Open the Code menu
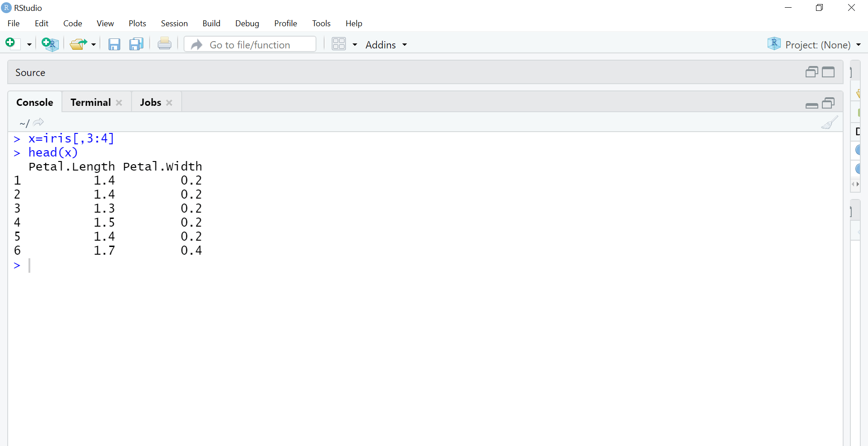 [x=73, y=24]
